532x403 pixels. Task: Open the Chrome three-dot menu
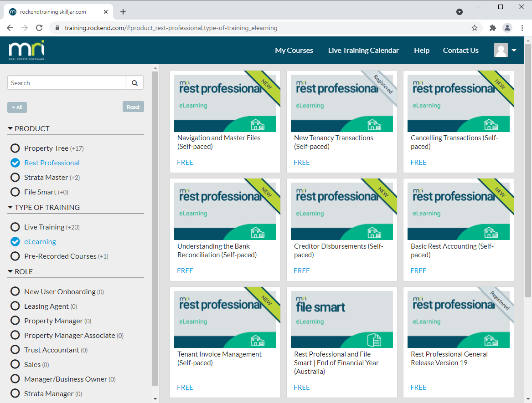tap(522, 28)
